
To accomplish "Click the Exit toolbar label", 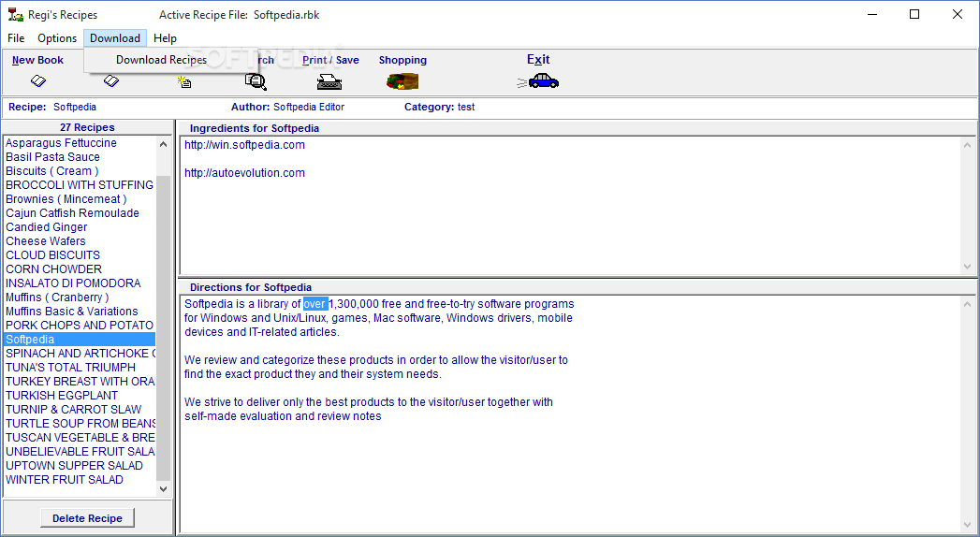I will [x=538, y=59].
